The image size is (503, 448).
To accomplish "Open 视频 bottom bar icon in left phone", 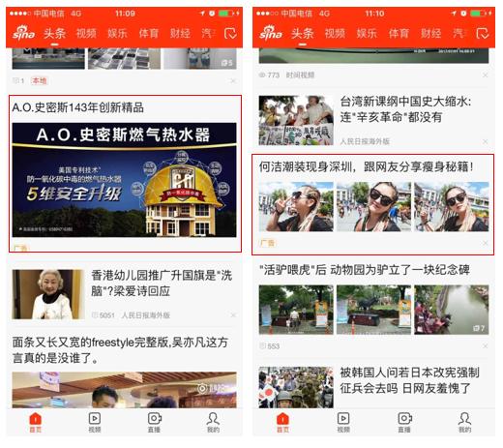I will pos(95,422).
